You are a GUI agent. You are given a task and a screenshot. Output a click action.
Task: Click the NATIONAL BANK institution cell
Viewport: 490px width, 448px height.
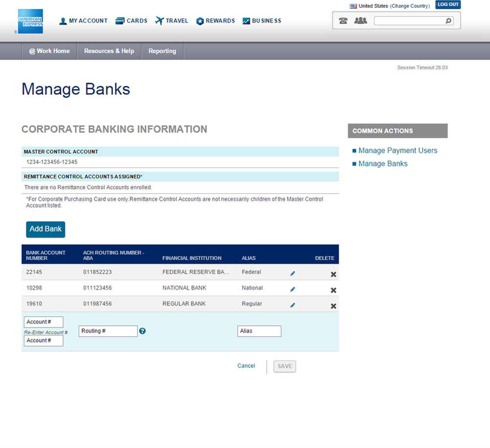point(184,288)
